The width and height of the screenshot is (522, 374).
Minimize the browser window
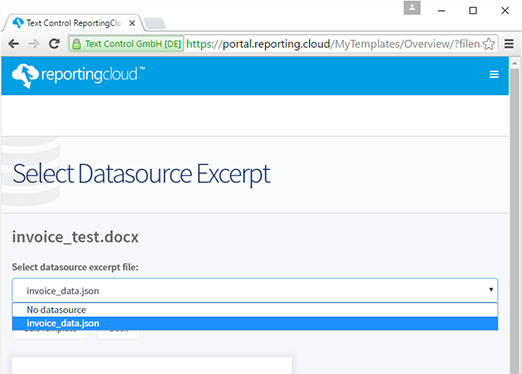441,11
